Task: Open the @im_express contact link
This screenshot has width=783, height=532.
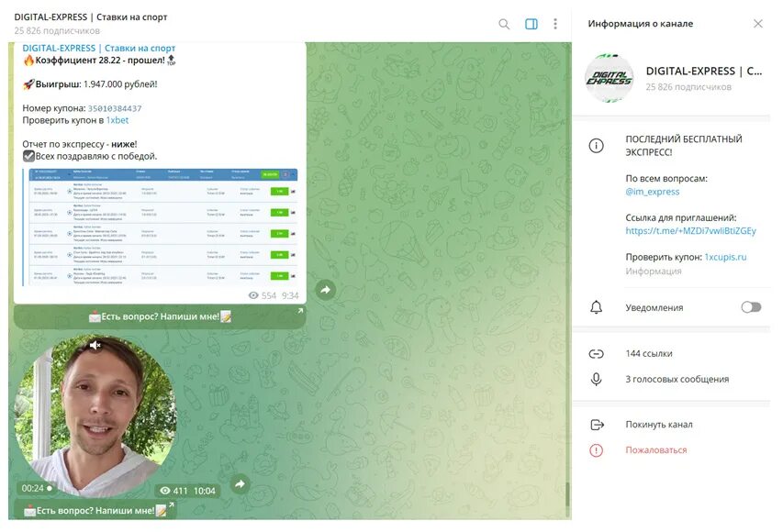Action: (652, 192)
